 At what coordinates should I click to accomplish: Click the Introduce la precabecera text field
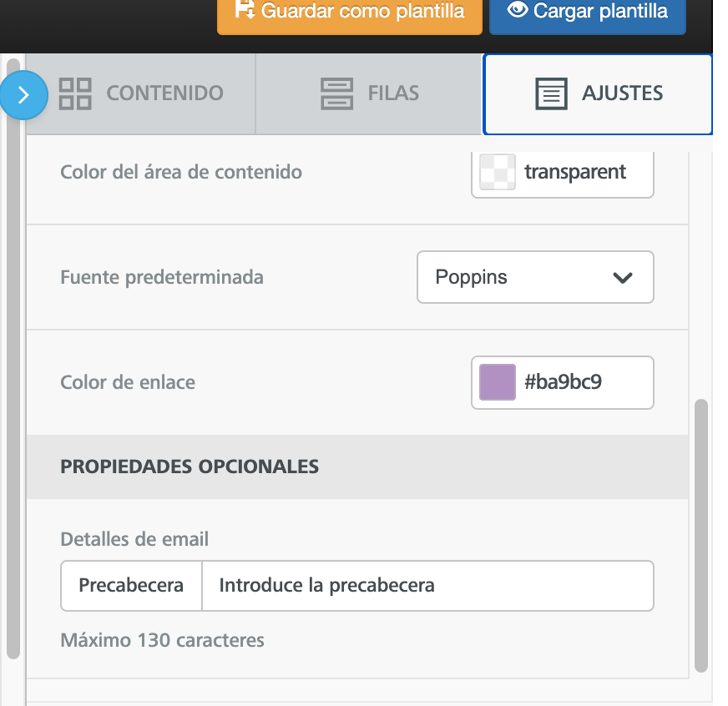(427, 586)
